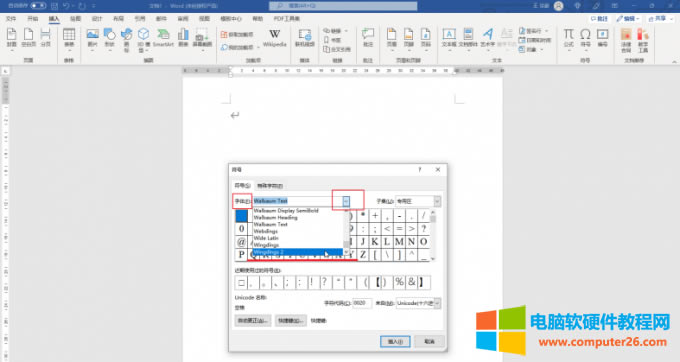The width and height of the screenshot is (680, 362).
Task: Select Walbaum Heading in font list
Action: (x=298, y=218)
